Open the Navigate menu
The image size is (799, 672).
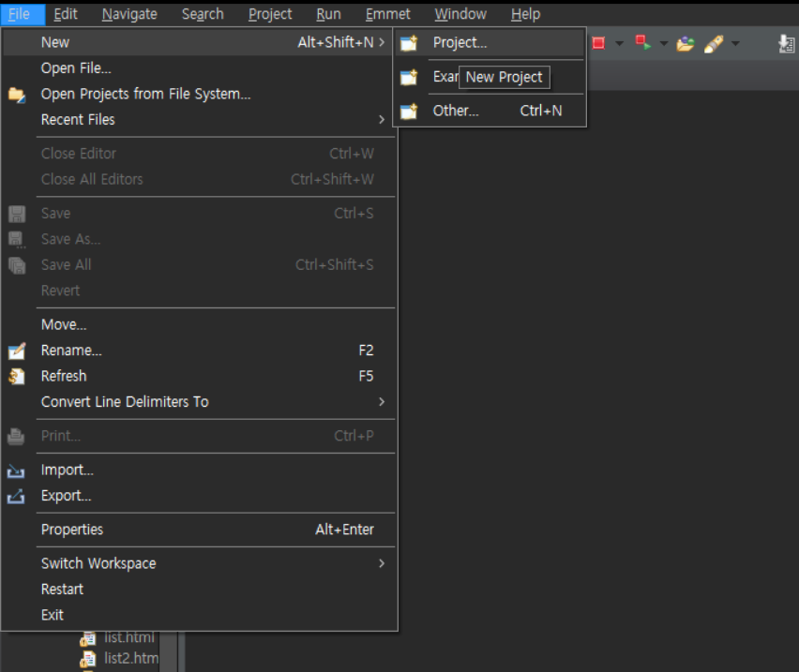pyautogui.click(x=129, y=14)
